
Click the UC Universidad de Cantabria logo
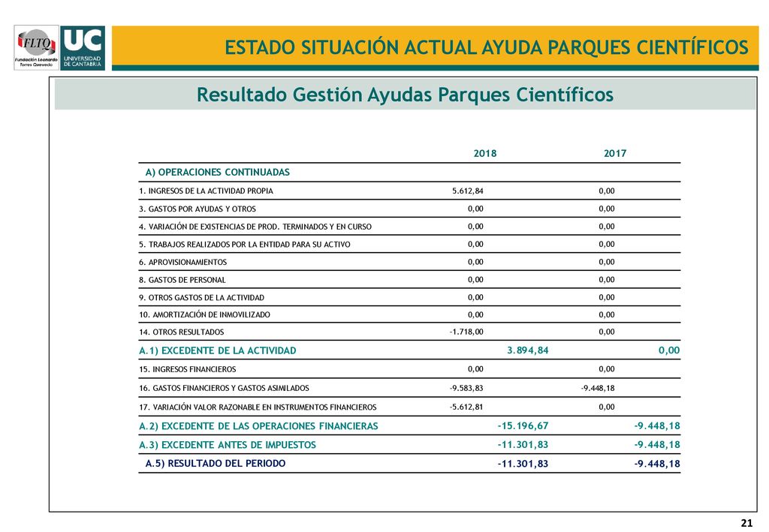coord(83,48)
